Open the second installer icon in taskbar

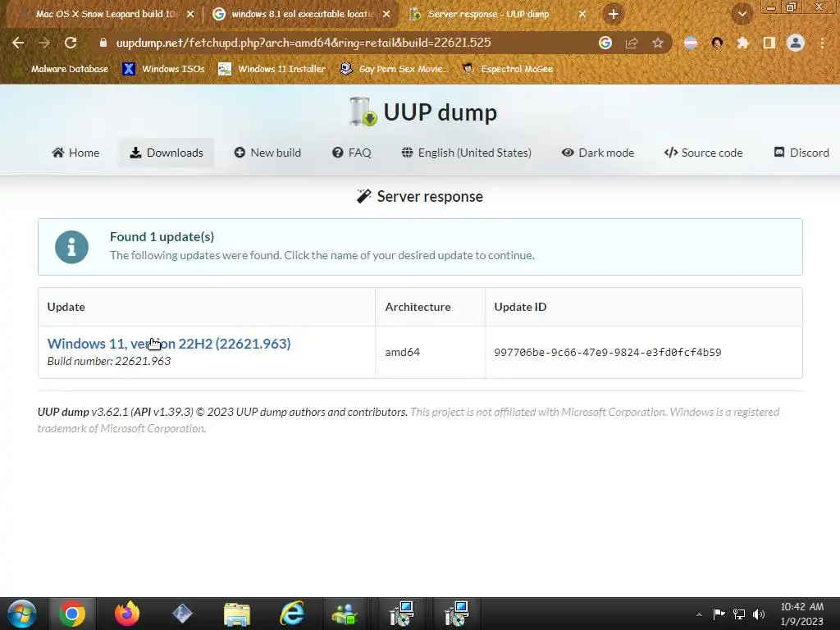tap(457, 614)
